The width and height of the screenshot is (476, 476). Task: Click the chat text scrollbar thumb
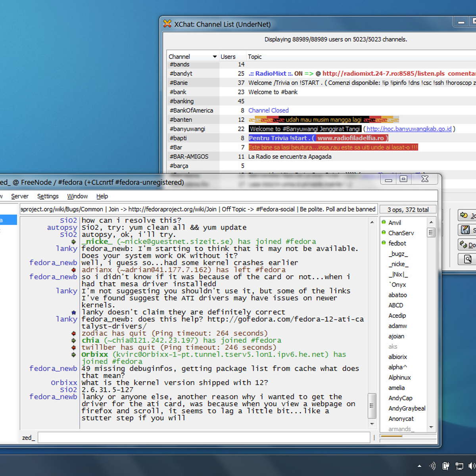372,405
